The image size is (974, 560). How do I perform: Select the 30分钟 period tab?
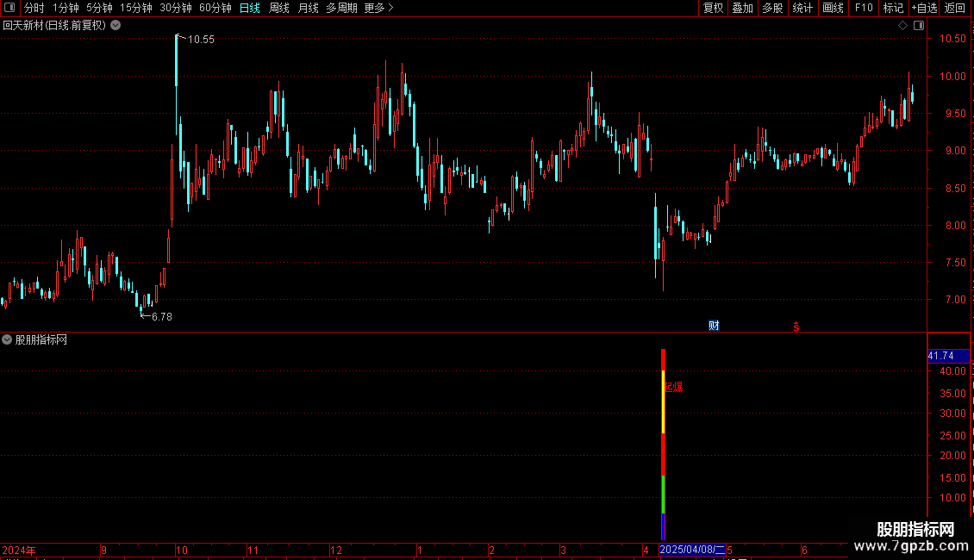click(x=176, y=8)
